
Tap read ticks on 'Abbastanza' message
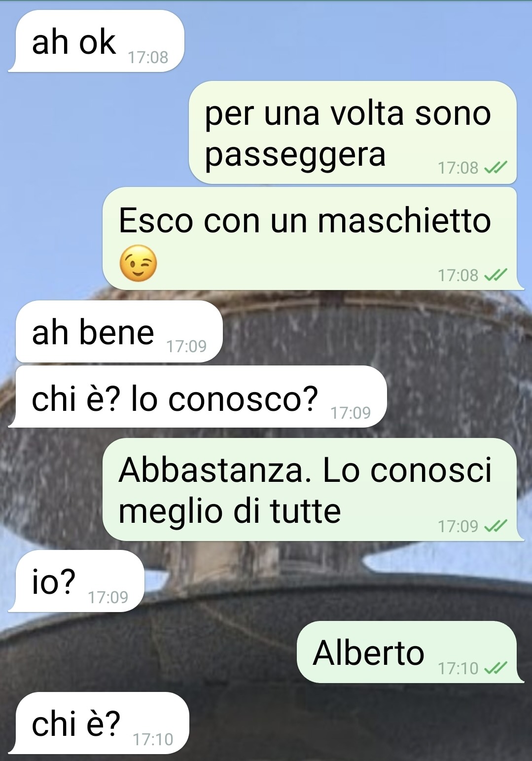point(496,526)
